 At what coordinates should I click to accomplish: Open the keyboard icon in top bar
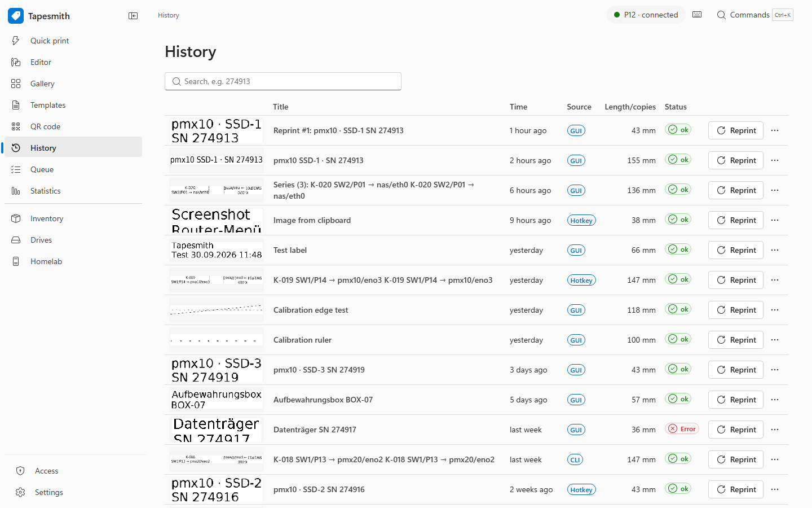click(697, 15)
